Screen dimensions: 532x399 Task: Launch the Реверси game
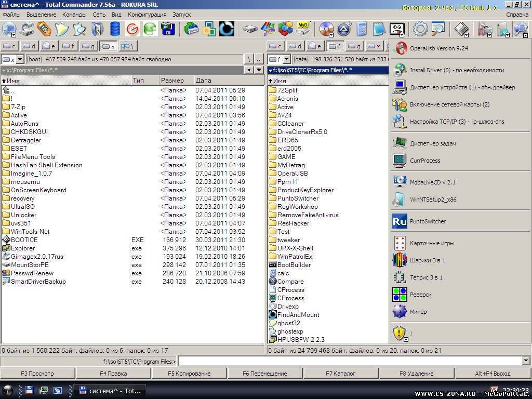coord(460,295)
